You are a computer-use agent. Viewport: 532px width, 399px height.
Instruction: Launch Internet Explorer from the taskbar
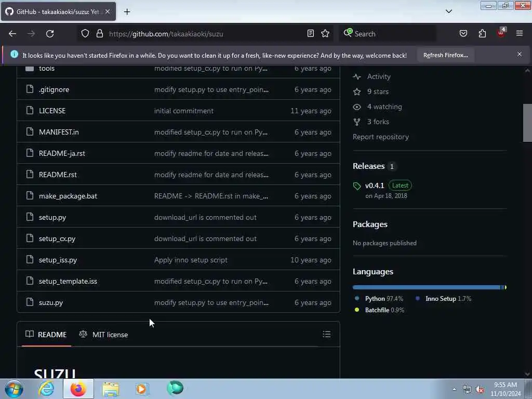[x=46, y=389]
